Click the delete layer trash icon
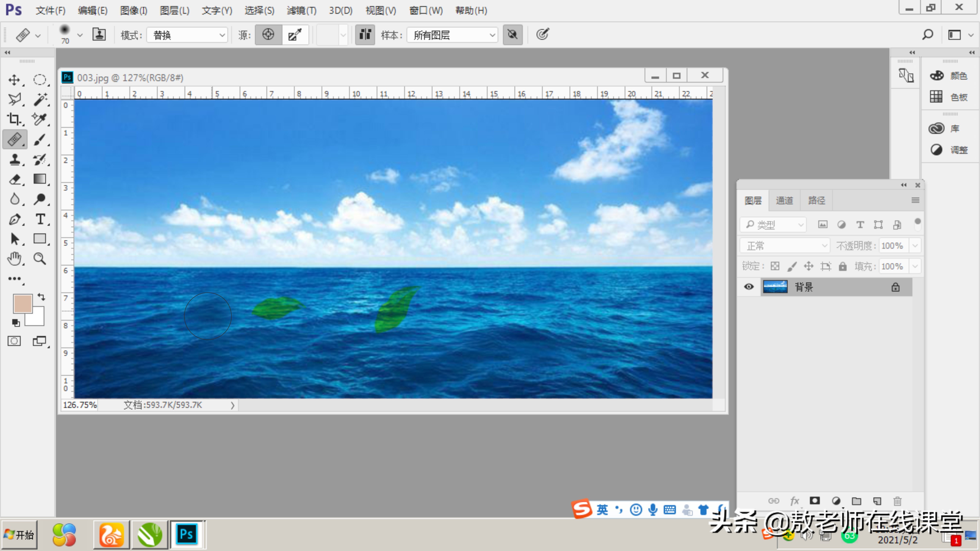This screenshot has height=551, width=980. click(x=898, y=501)
